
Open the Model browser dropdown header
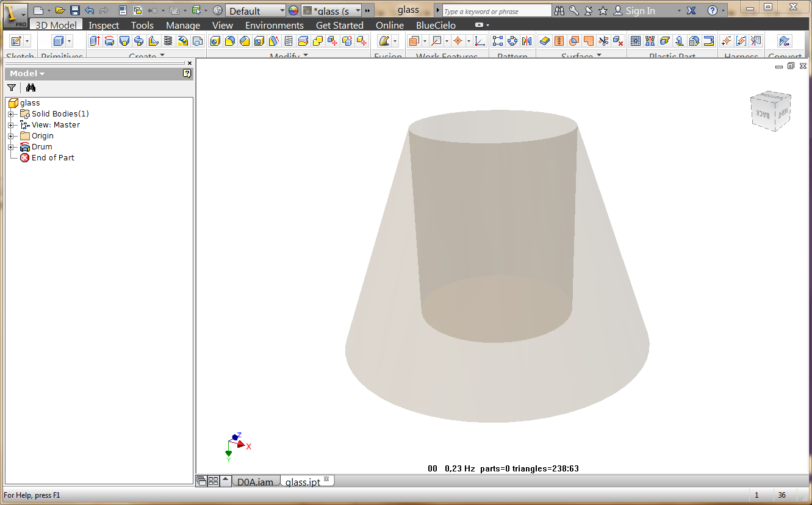pos(27,73)
